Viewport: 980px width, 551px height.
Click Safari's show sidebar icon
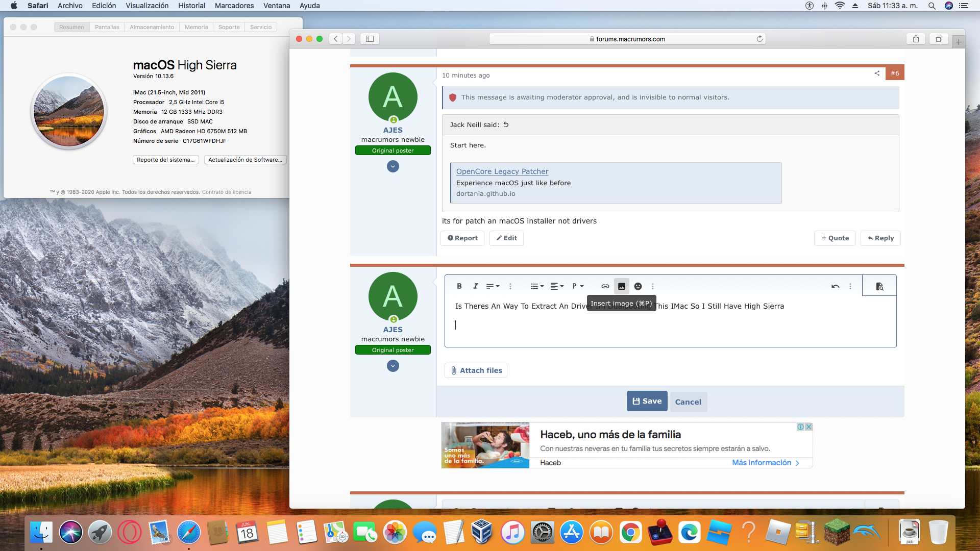click(370, 39)
